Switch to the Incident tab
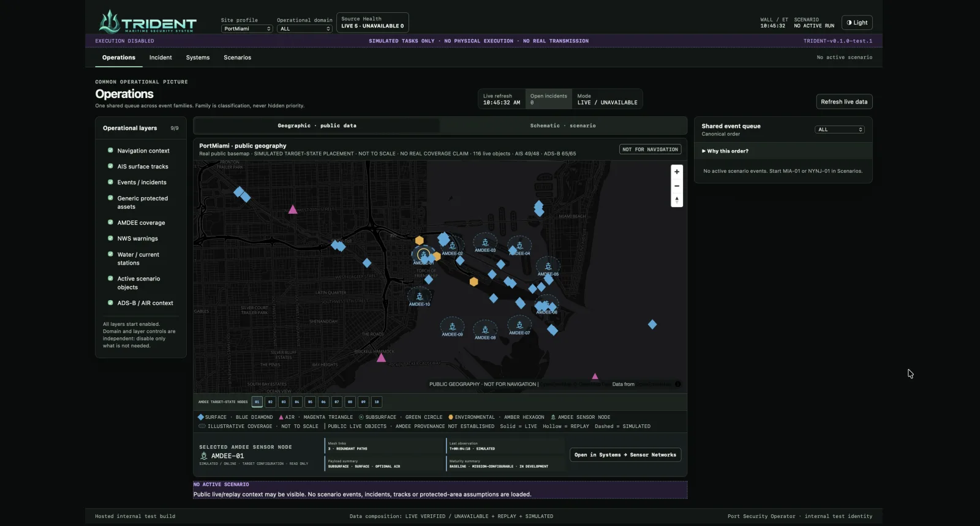Image resolution: width=980 pixels, height=526 pixels. click(x=160, y=58)
